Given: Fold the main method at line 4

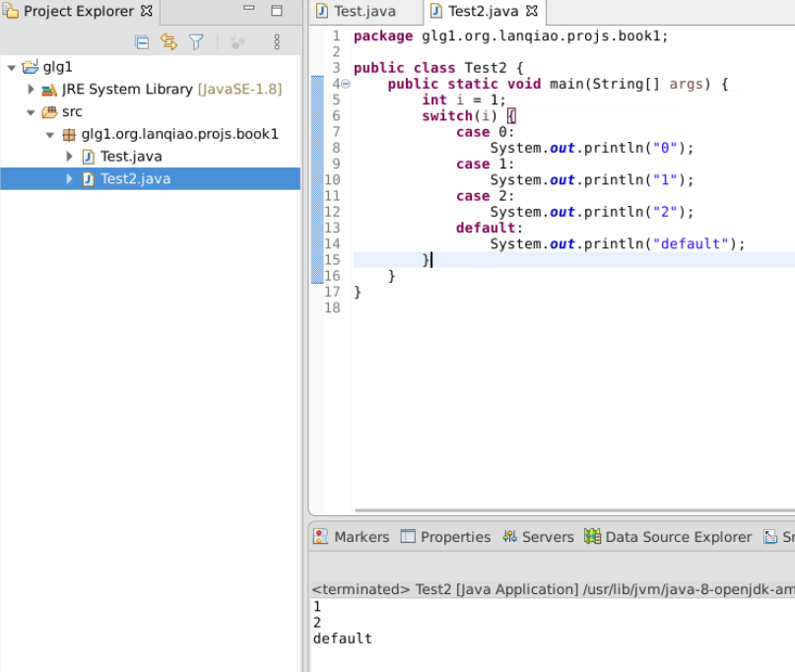Looking at the screenshot, I should coord(345,84).
